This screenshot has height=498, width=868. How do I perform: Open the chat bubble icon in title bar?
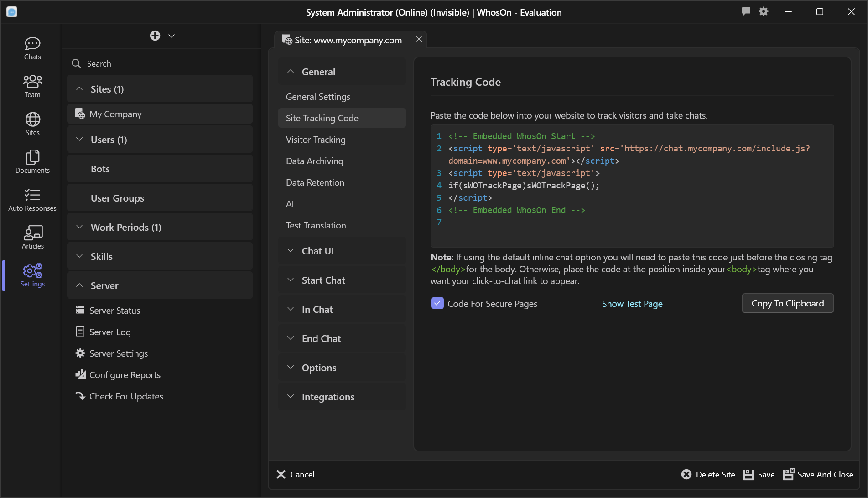(x=746, y=11)
